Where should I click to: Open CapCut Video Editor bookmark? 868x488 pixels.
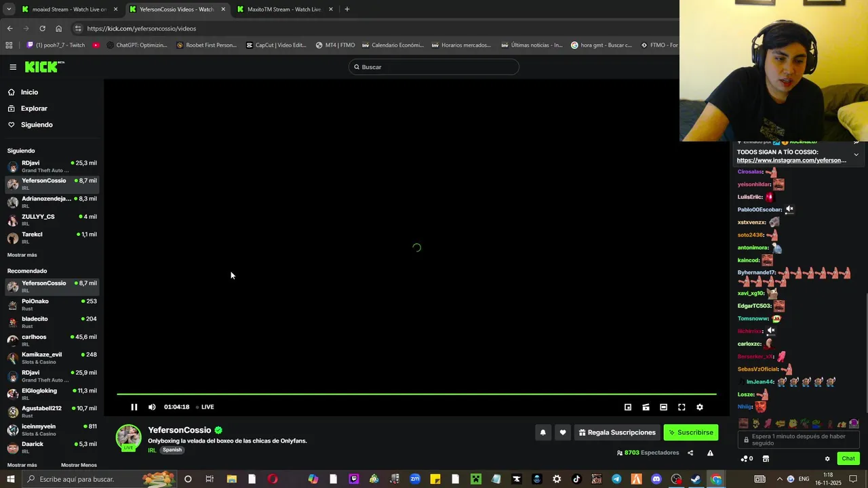coord(276,45)
